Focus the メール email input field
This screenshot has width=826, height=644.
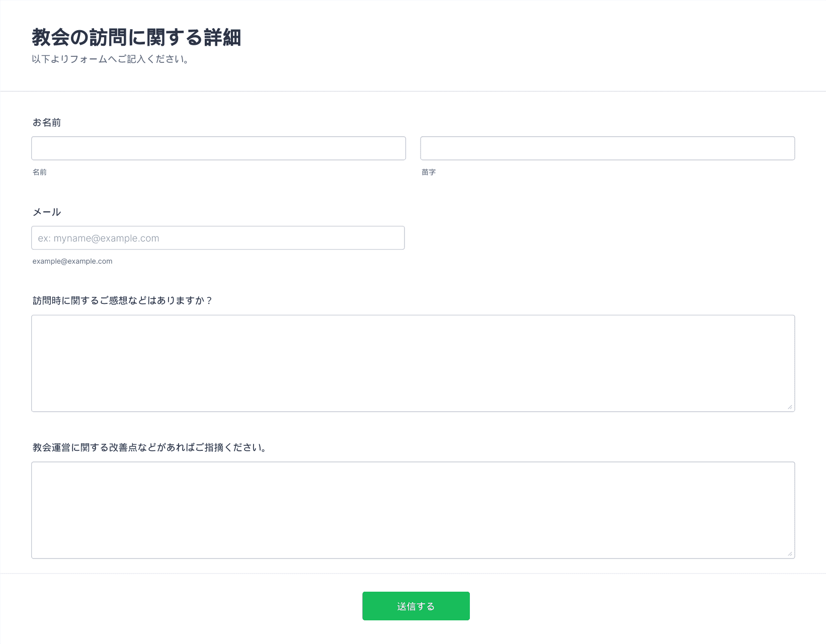218,238
